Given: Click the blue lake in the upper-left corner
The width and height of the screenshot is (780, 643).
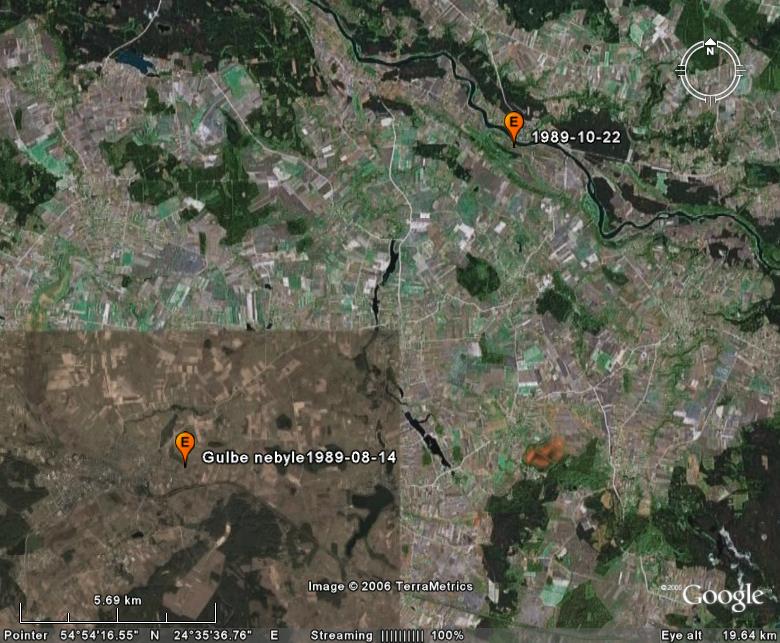Looking at the screenshot, I should coord(133,62).
